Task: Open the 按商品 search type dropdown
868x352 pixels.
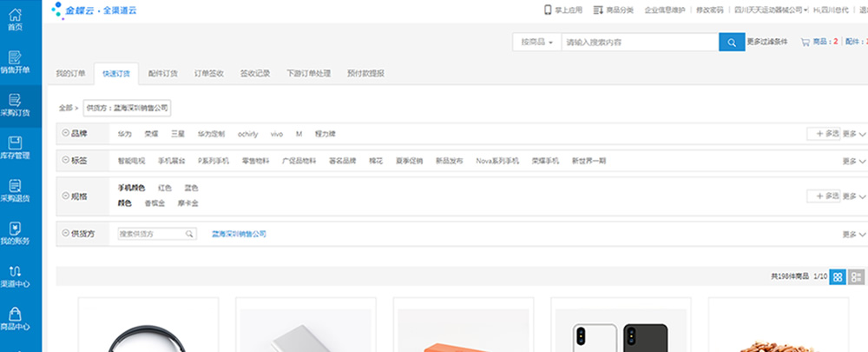Action: pyautogui.click(x=537, y=42)
